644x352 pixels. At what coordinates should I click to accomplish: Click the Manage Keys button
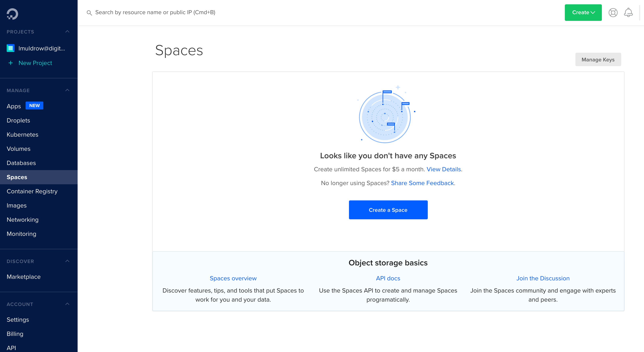pyautogui.click(x=598, y=59)
